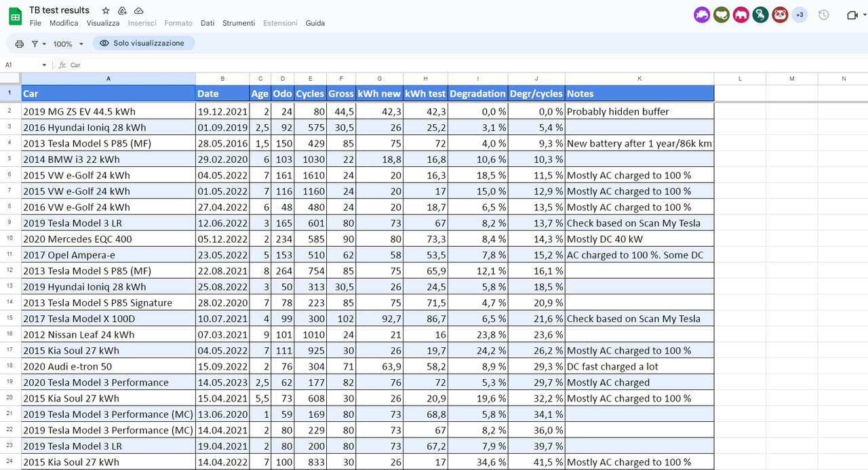Screen dimensions: 868x470
Task: Click the move-to-Drive folder icon
Action: coord(122,10)
